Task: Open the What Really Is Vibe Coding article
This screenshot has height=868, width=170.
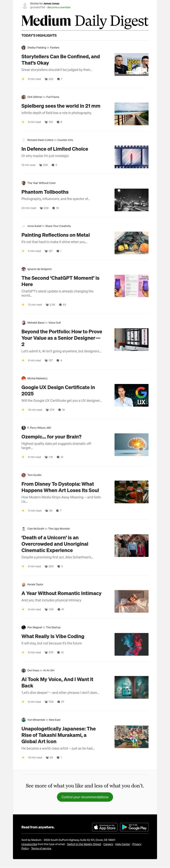Action: 53,636
